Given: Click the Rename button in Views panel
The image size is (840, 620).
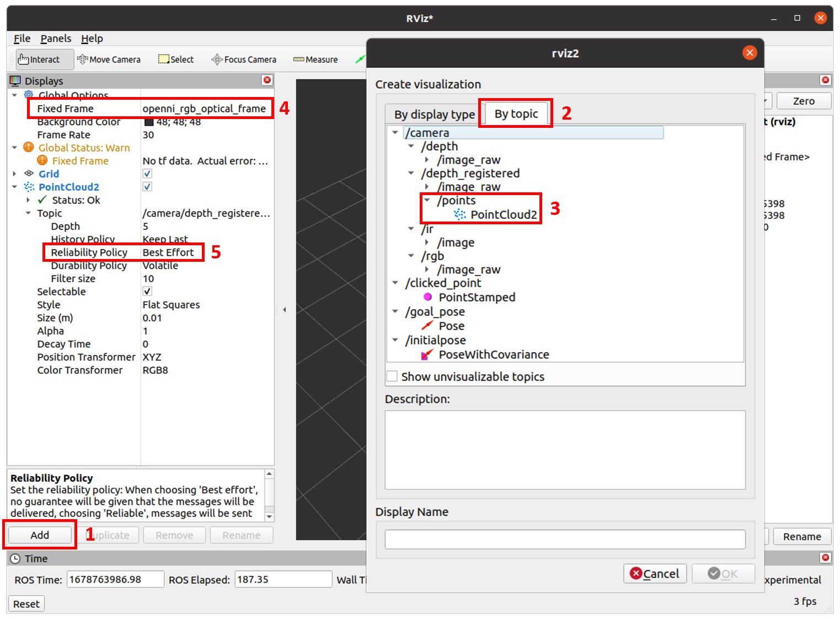Looking at the screenshot, I should [802, 537].
